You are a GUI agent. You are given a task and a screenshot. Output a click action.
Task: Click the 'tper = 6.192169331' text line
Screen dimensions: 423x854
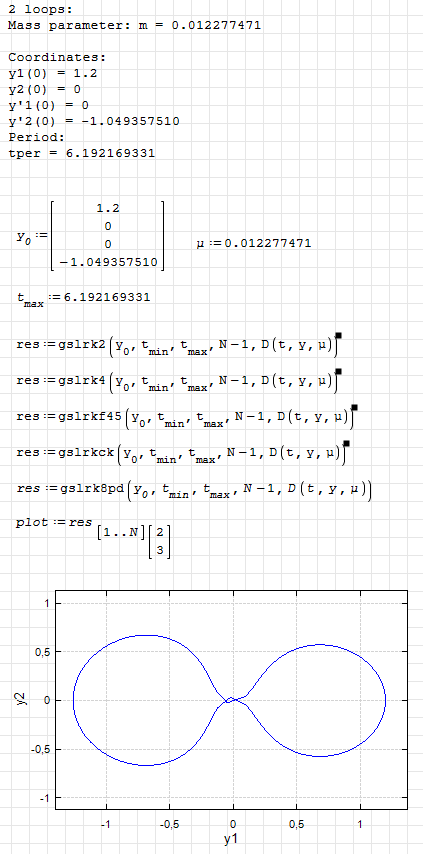[82, 153]
